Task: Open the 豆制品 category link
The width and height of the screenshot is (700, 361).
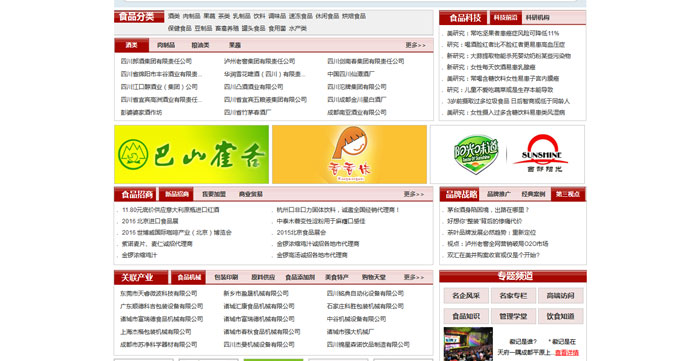Action: tap(203, 28)
